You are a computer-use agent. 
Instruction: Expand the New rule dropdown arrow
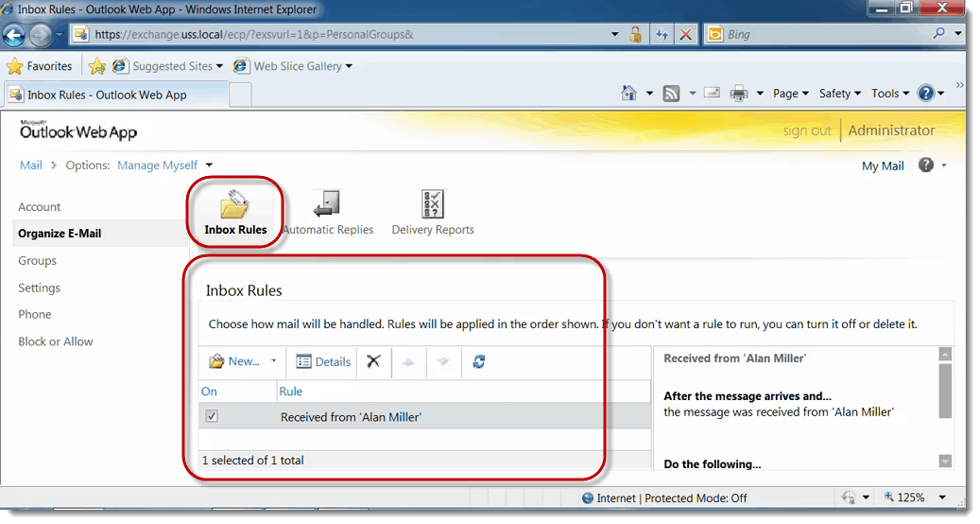[x=274, y=361]
